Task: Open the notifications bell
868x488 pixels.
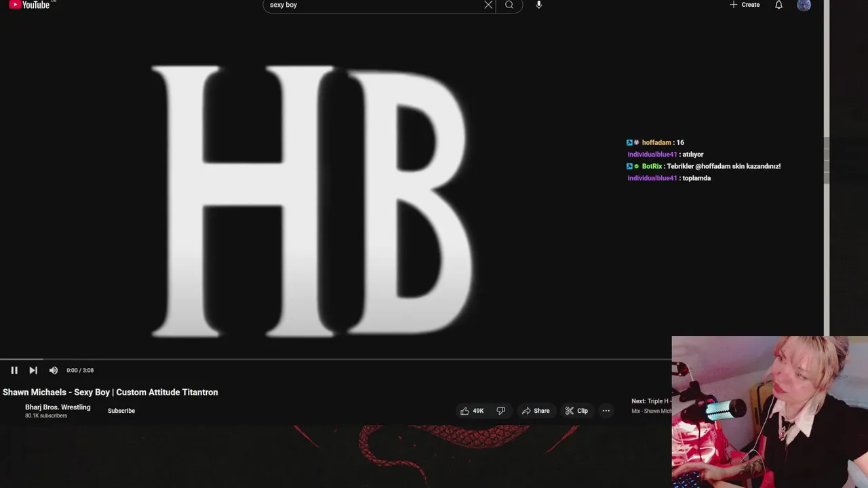Action: [778, 5]
